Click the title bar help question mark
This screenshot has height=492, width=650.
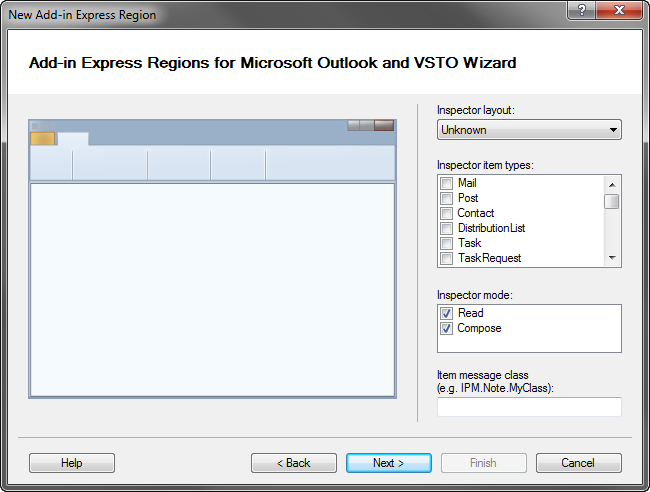pyautogui.click(x=581, y=10)
